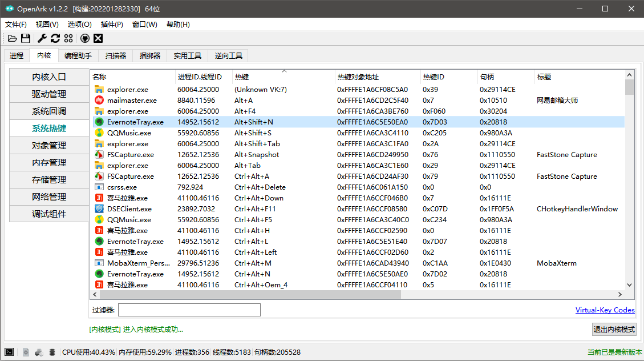Open the 帮助(H) menu
Screen dimensions: 644x361
click(178, 24)
